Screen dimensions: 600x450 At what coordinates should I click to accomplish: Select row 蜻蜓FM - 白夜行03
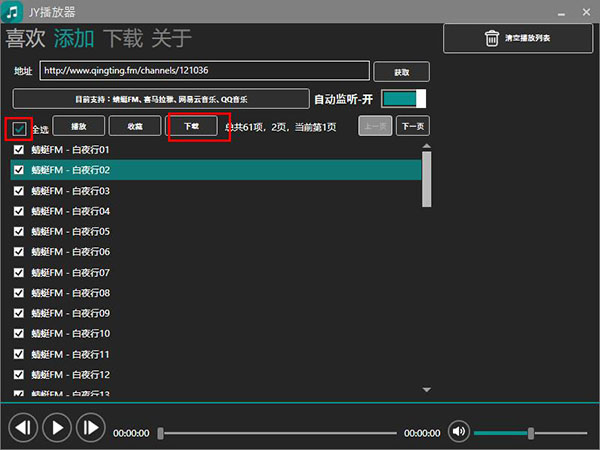point(216,191)
